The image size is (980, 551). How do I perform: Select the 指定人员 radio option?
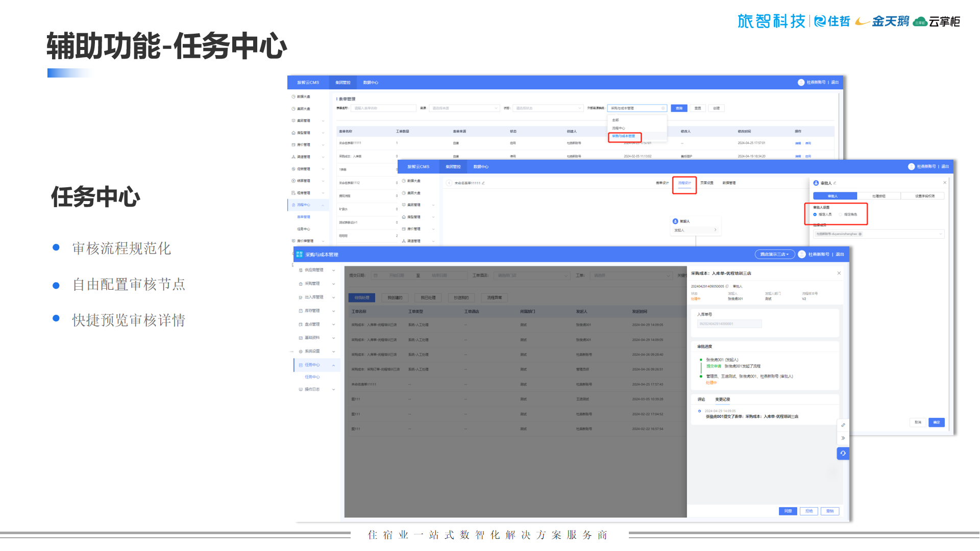tap(815, 215)
